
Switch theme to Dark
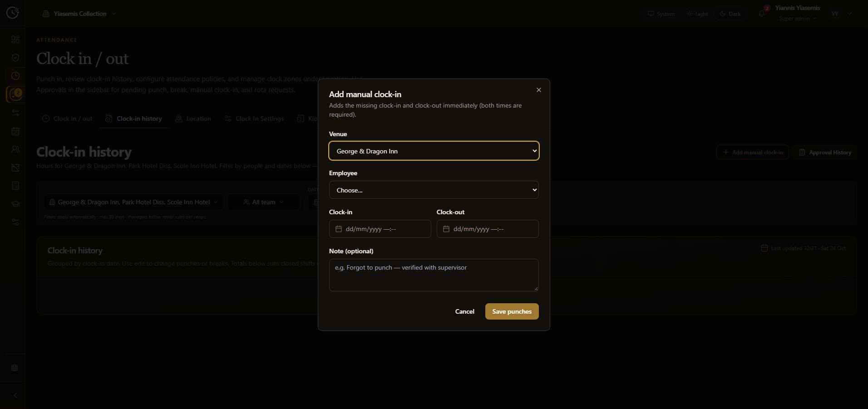730,14
